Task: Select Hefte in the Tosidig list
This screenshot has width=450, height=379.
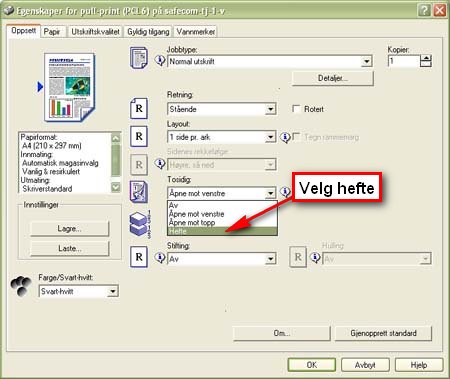Action: [222, 231]
